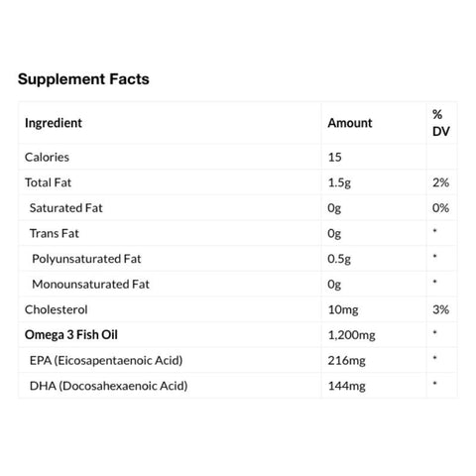476x476 pixels.
Task: Click the Polyunsaturated Fat label
Action: tap(86, 259)
